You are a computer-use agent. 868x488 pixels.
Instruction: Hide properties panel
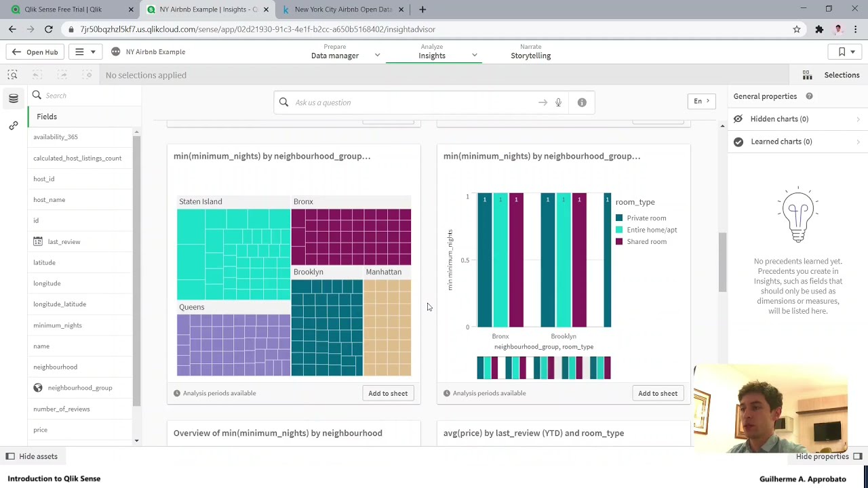(829, 456)
